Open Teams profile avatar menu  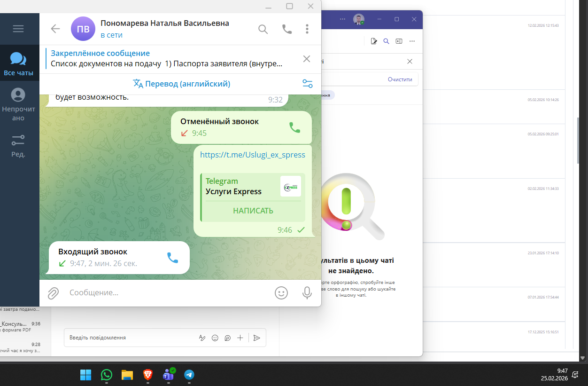[x=359, y=19]
